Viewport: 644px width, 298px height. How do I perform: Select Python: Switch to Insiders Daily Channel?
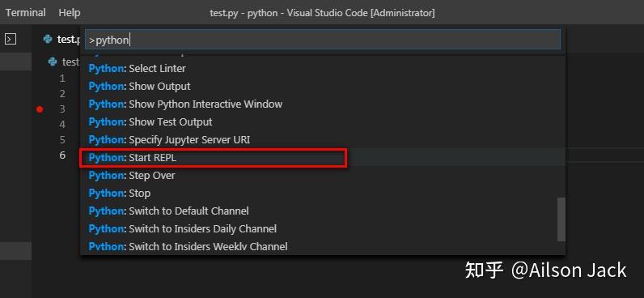pos(323,228)
